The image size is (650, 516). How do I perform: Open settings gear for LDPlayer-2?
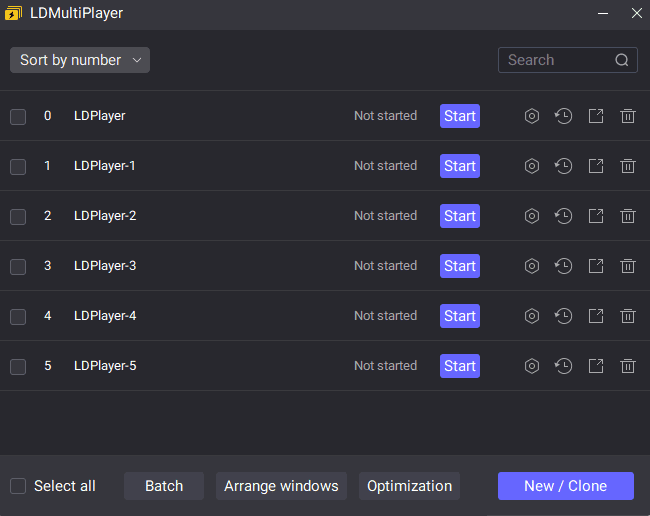point(532,216)
